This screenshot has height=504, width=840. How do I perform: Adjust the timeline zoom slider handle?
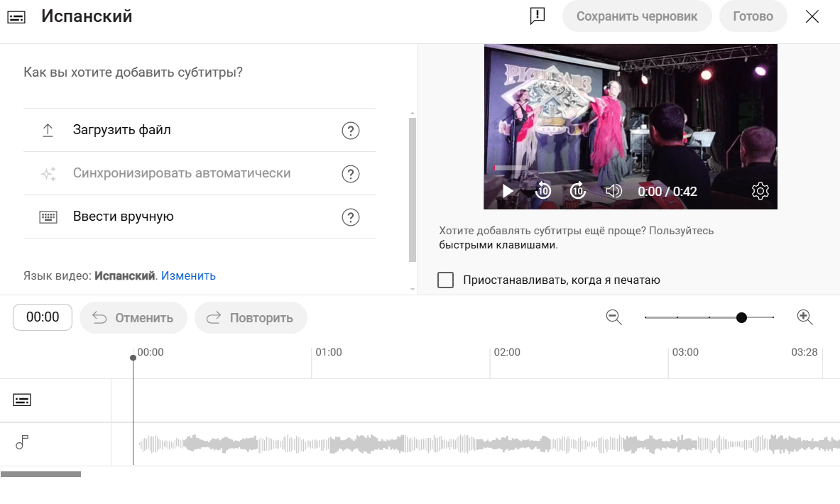[741, 317]
